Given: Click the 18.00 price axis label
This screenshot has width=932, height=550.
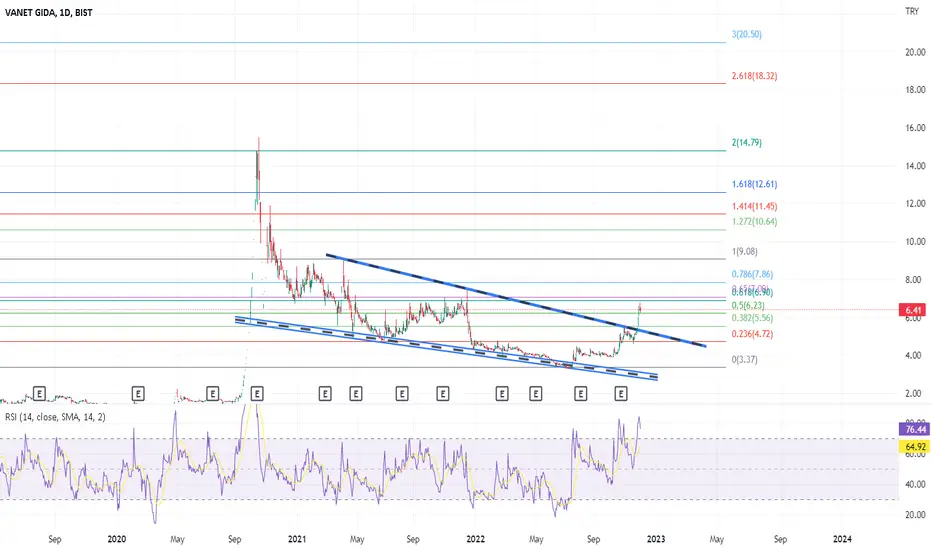Looking at the screenshot, I should click(x=915, y=90).
